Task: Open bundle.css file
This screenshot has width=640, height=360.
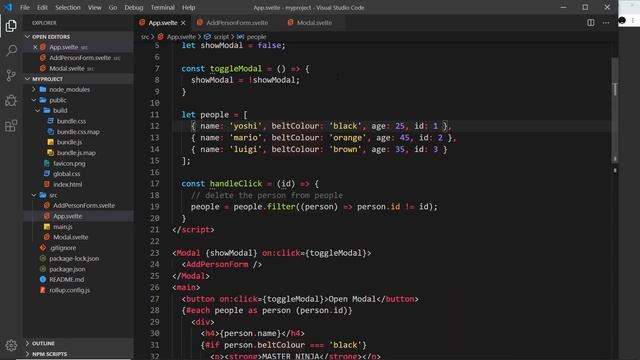Action: [x=71, y=121]
